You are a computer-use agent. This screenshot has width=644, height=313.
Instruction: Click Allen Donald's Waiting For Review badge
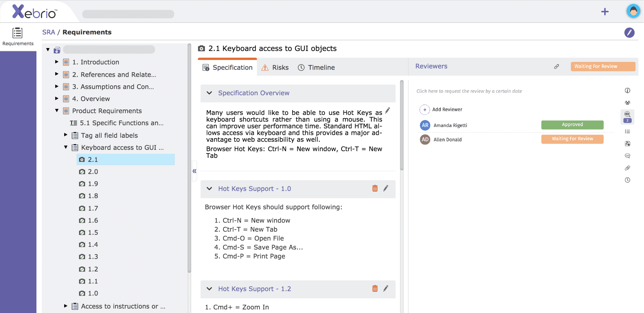coord(572,139)
